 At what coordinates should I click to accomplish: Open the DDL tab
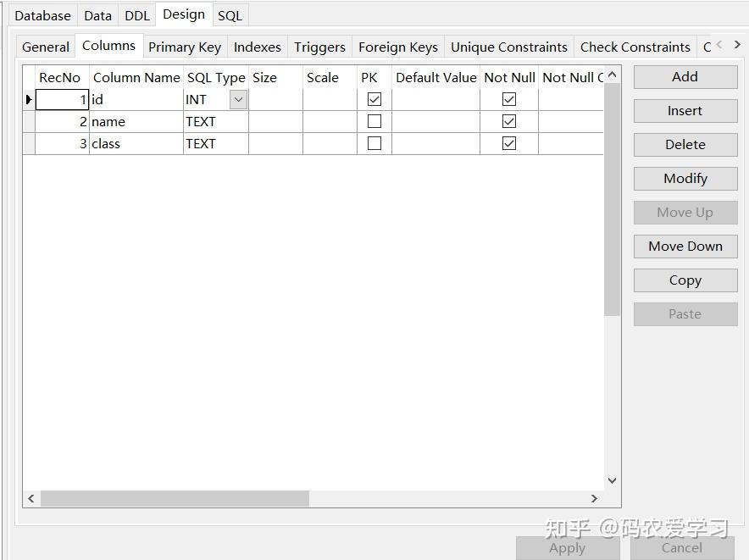(136, 14)
